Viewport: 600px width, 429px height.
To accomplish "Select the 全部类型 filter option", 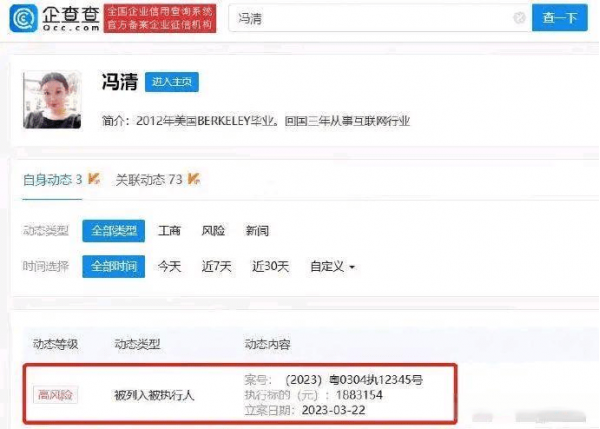I will pyautogui.click(x=114, y=231).
